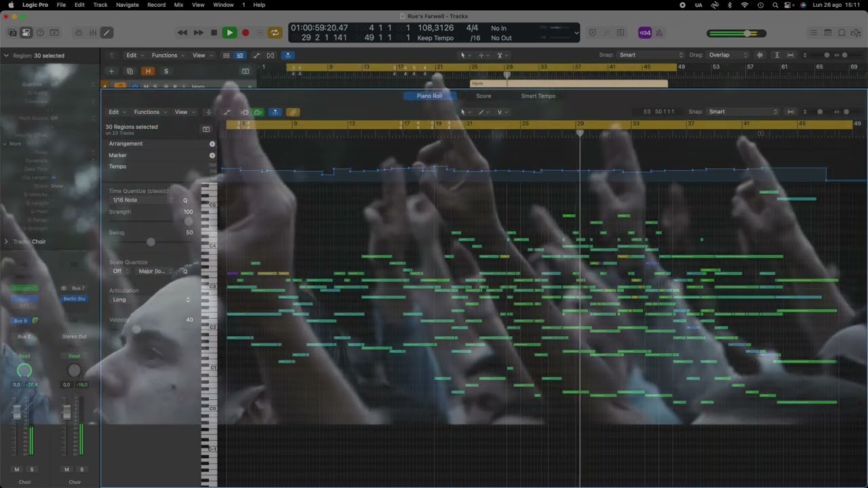This screenshot has width=868, height=488.
Task: Apply Scale Quantize Q button
Action: tap(185, 271)
